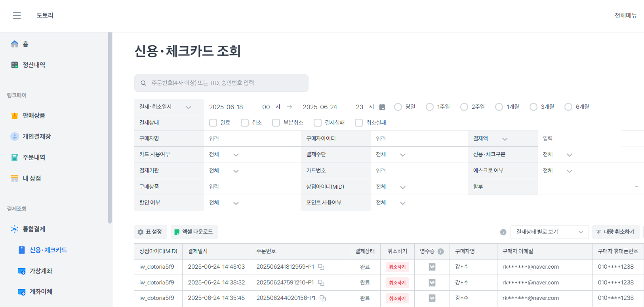Select the 6개월 period radio button
This screenshot has height=307, width=644.
pyautogui.click(x=568, y=107)
